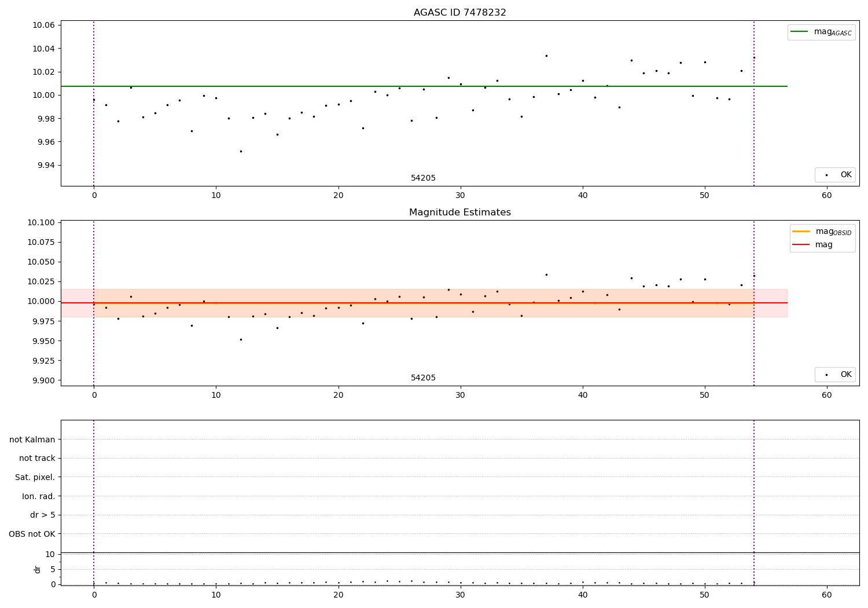Click the "OBS not OK" row label
The width and height of the screenshot is (868, 608).
point(32,534)
